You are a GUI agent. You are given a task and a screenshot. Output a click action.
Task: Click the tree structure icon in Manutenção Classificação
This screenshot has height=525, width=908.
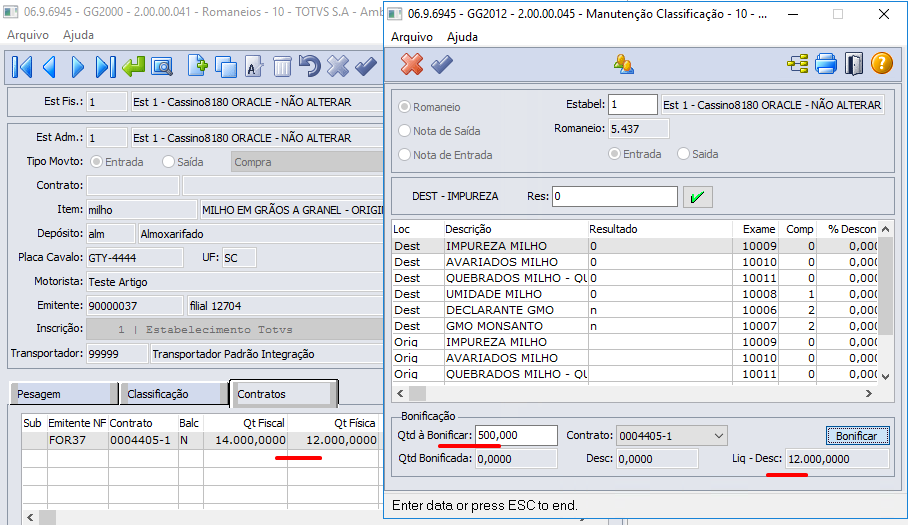pos(797,64)
